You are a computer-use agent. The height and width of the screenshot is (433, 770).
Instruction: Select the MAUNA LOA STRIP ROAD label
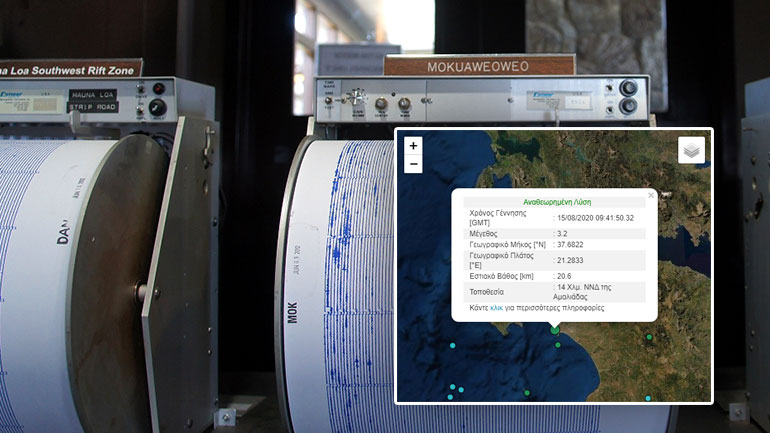pyautogui.click(x=93, y=99)
